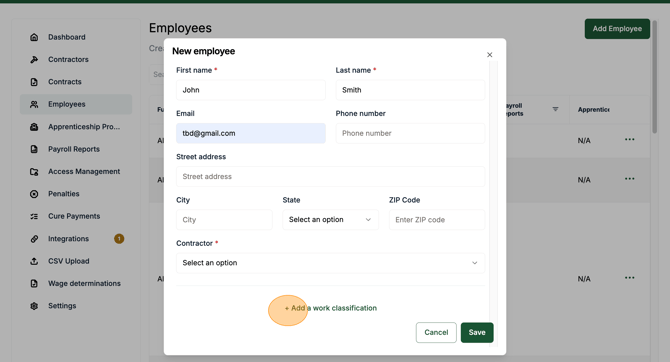
Task: Open row actions menu in third table row
Action: tap(629, 278)
